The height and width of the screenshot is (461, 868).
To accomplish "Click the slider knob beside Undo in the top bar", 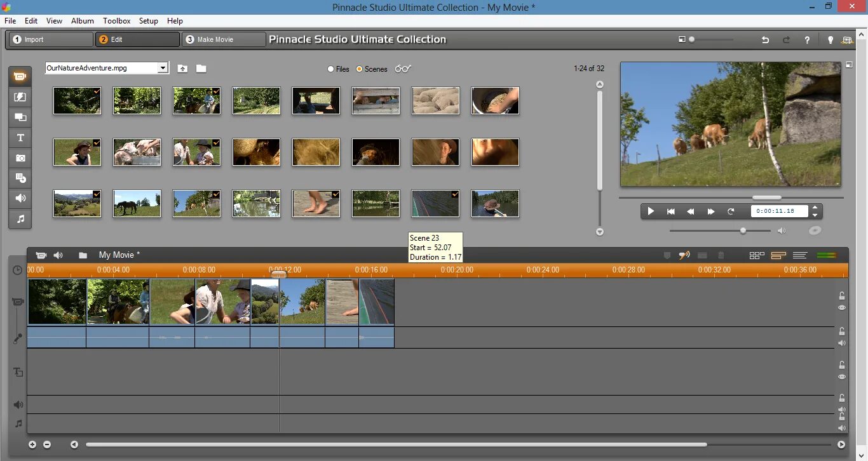I will (692, 39).
